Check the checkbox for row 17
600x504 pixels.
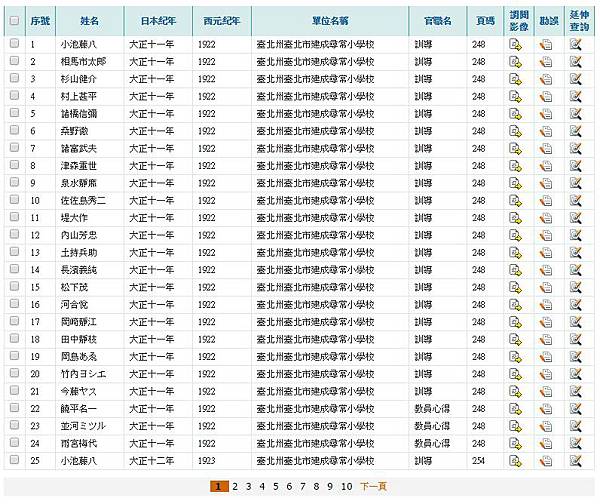(x=14, y=321)
